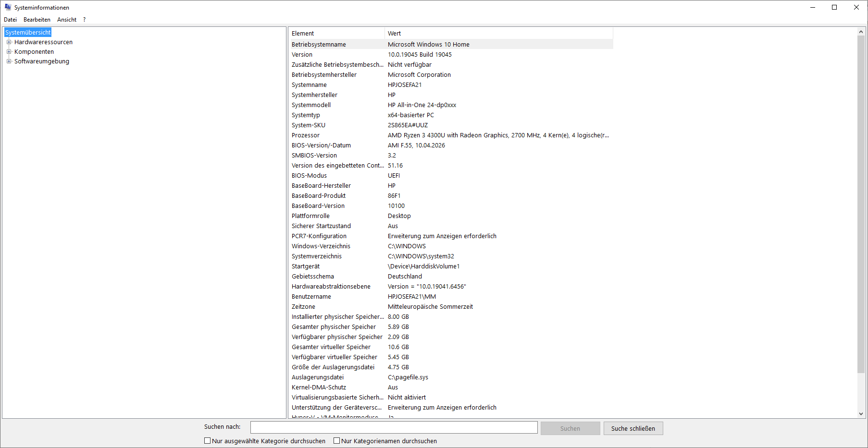Select the BaseBoard-Produkt row
This screenshot has height=448, width=868.
pos(451,195)
